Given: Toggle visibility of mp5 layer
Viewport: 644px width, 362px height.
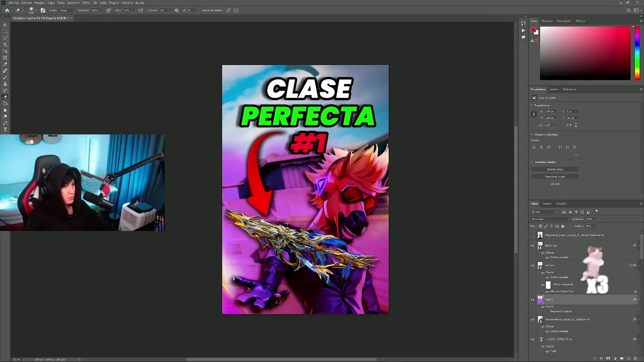Looking at the screenshot, I should 533,265.
